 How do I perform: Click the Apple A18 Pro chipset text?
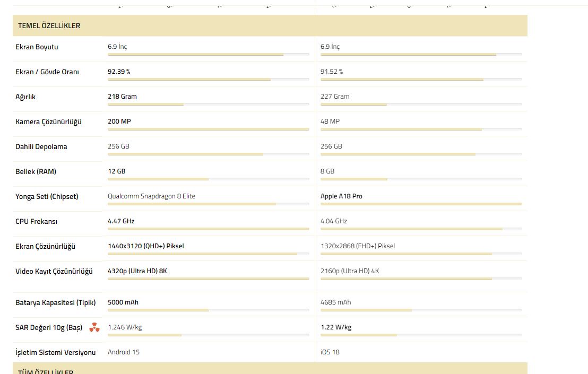[x=341, y=196]
